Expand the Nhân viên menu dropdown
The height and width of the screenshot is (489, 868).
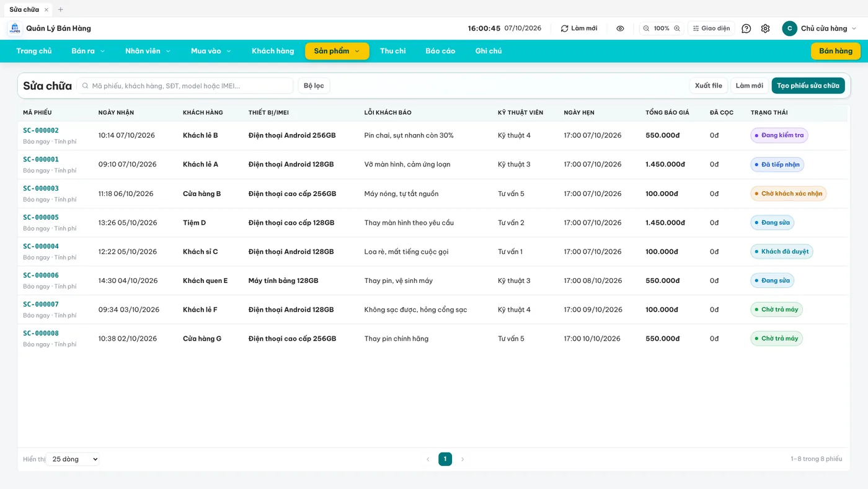point(148,51)
